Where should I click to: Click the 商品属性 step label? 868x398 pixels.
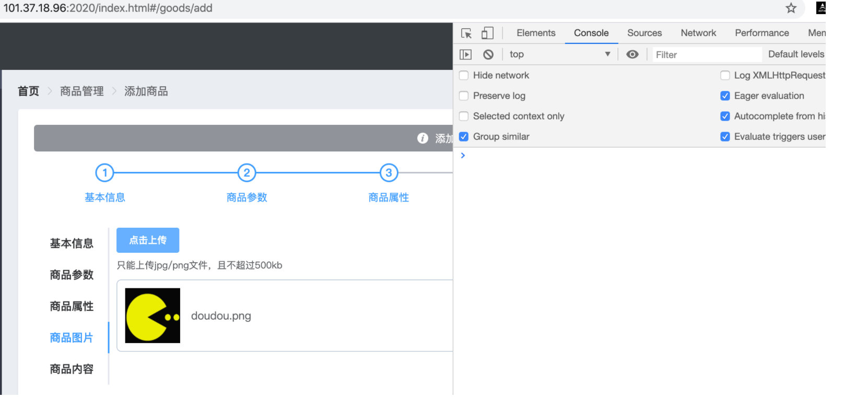pos(389,197)
